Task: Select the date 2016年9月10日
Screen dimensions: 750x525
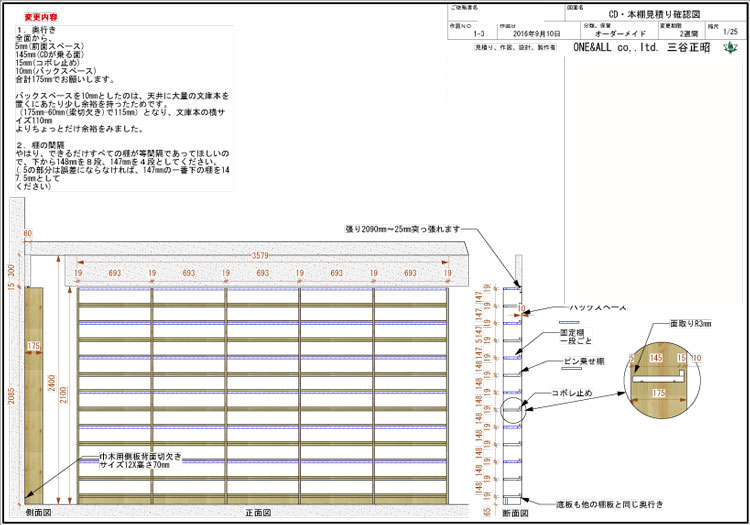Action: pos(536,34)
